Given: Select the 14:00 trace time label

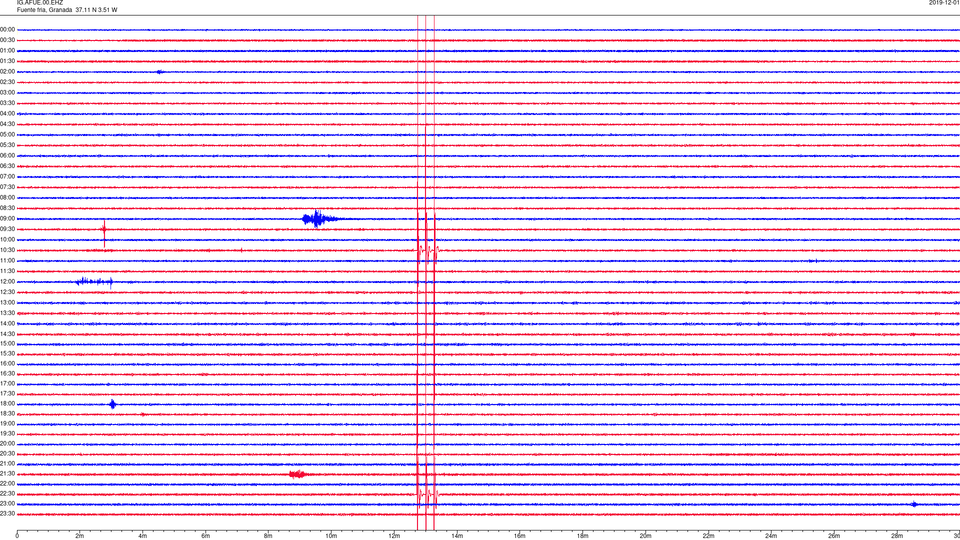Looking at the screenshot, I should [8, 323].
